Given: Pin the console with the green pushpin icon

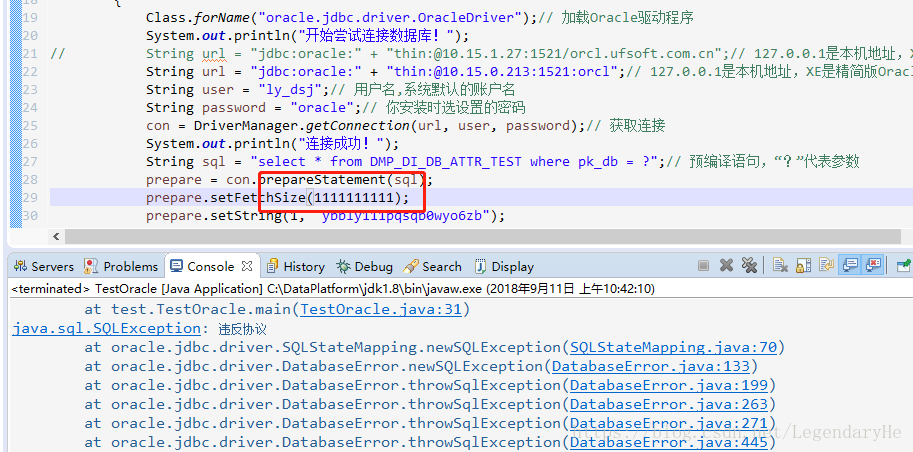Looking at the screenshot, I should pos(904,266).
